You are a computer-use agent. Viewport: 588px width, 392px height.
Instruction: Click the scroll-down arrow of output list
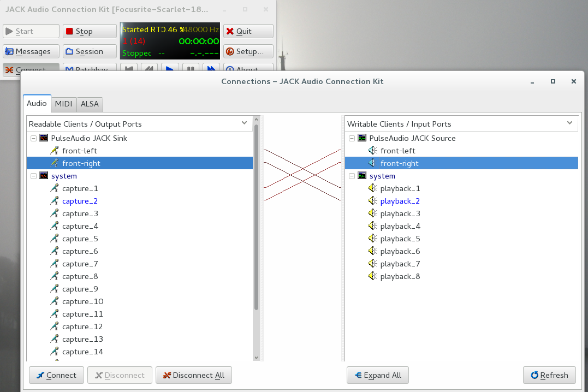257,358
